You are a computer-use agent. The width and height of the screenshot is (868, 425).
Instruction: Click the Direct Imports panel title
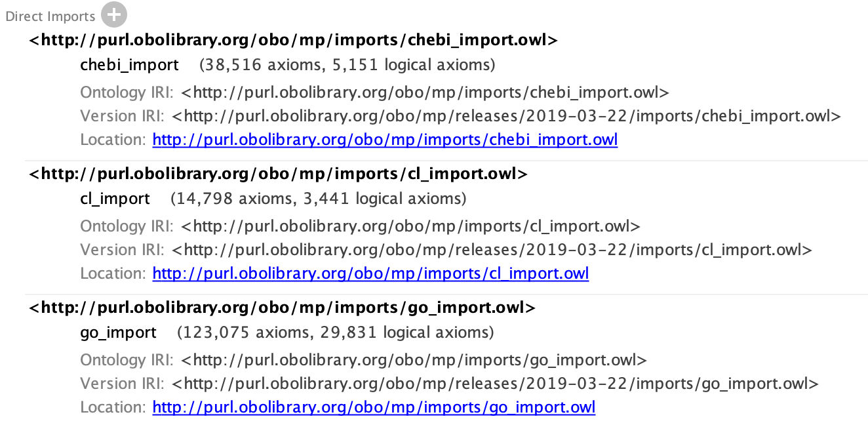click(50, 16)
